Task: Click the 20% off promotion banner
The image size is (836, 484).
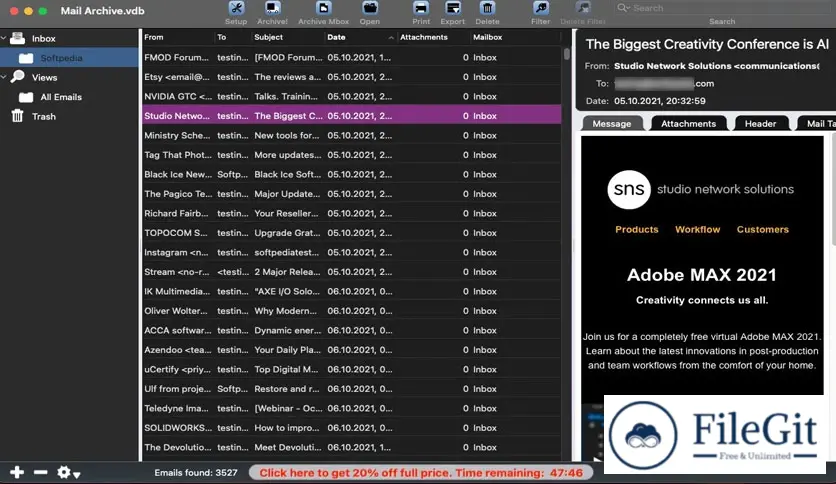Action: coord(421,473)
